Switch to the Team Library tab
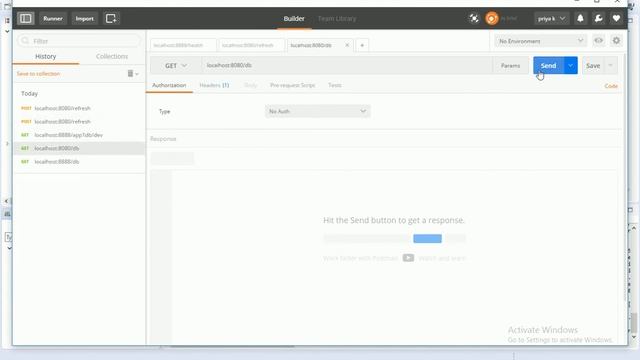 click(x=337, y=18)
